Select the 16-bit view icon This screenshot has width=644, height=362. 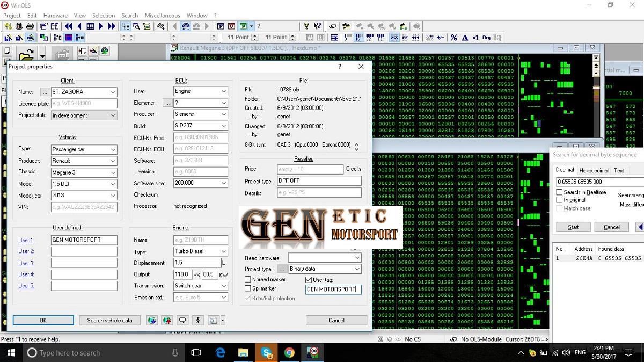pos(358,38)
